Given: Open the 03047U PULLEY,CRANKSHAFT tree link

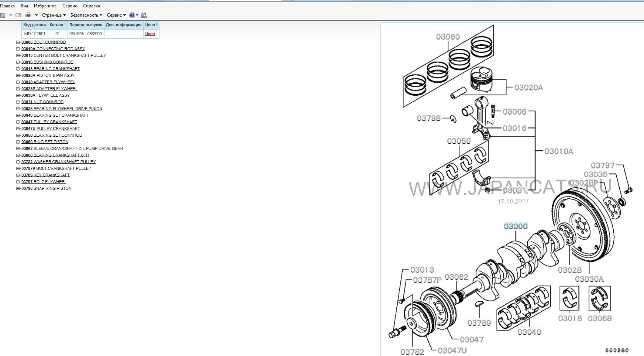Looking at the screenshot, I should 51,129.
